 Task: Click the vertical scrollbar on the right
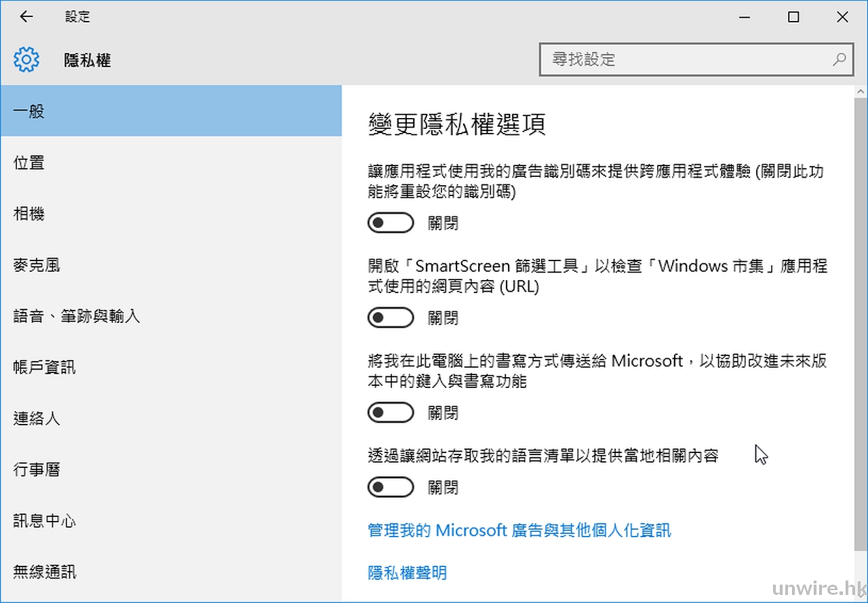point(861,326)
